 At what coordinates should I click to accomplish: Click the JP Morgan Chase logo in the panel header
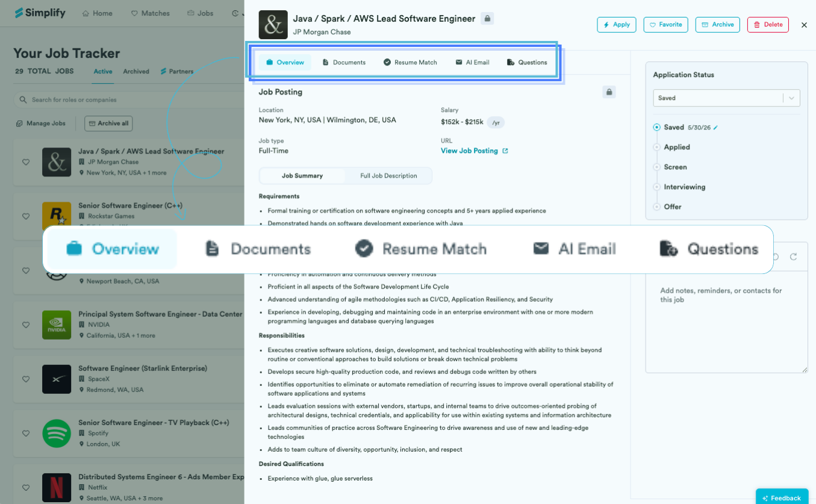pos(273,25)
